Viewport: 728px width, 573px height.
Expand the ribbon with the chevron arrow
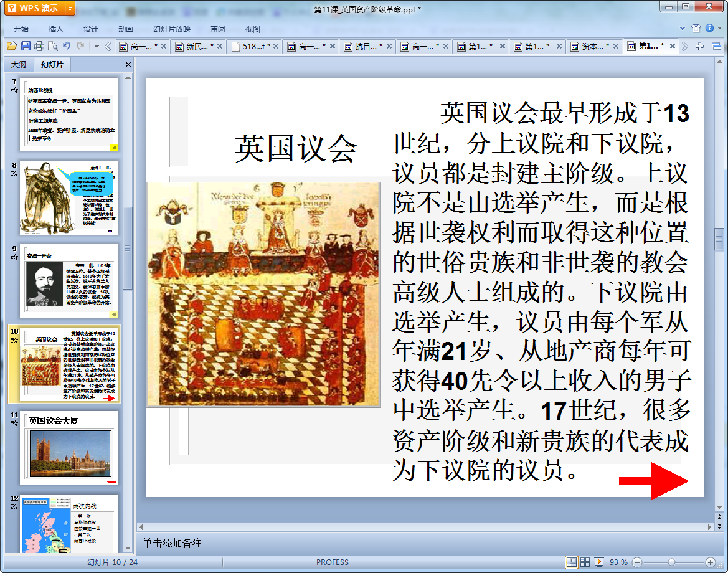pos(683,28)
